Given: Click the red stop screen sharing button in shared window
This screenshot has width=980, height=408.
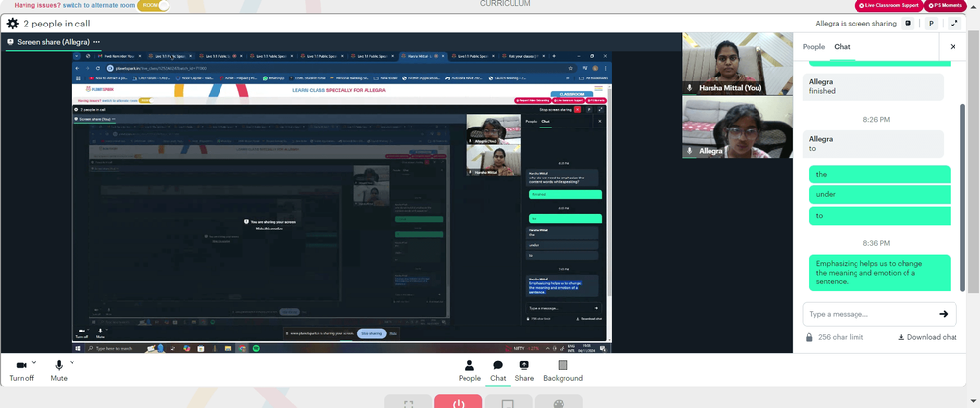Looking at the screenshot, I should pyautogui.click(x=577, y=109).
